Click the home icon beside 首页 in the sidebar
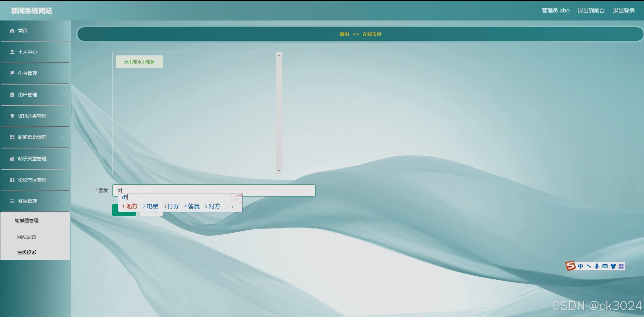The height and width of the screenshot is (317, 644). (12, 30)
